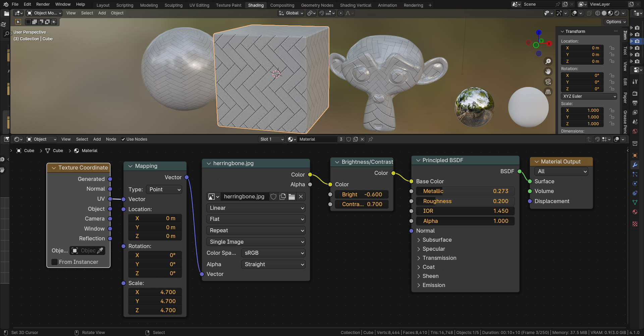Enable From Instancer checkbox
The width and height of the screenshot is (644, 336).
[54, 262]
